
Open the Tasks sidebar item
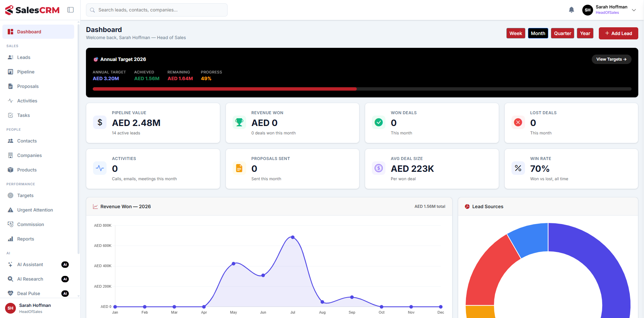(38, 115)
